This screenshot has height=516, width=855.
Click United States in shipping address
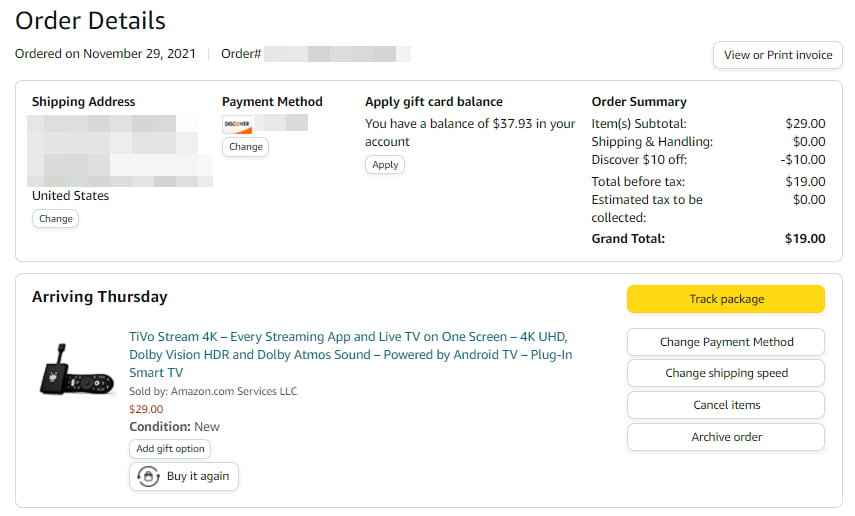[70, 196]
